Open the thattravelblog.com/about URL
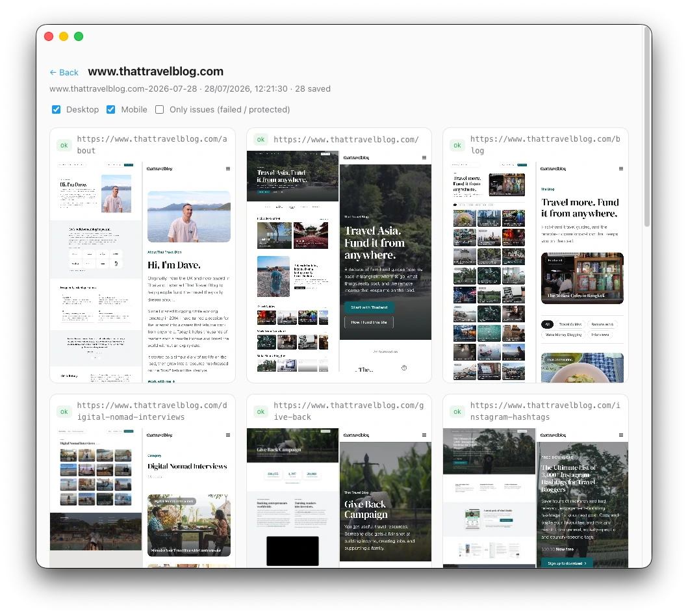Viewport: 688px width, 616px height. [x=152, y=145]
